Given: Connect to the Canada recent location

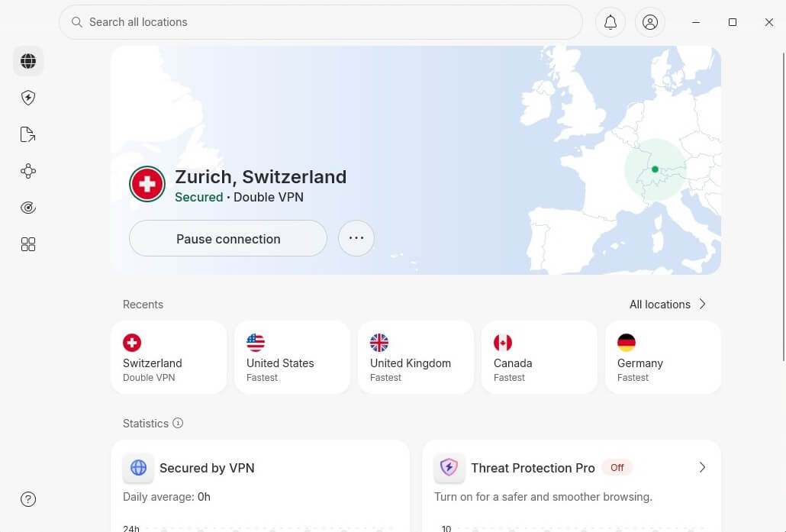Looking at the screenshot, I should click(540, 357).
